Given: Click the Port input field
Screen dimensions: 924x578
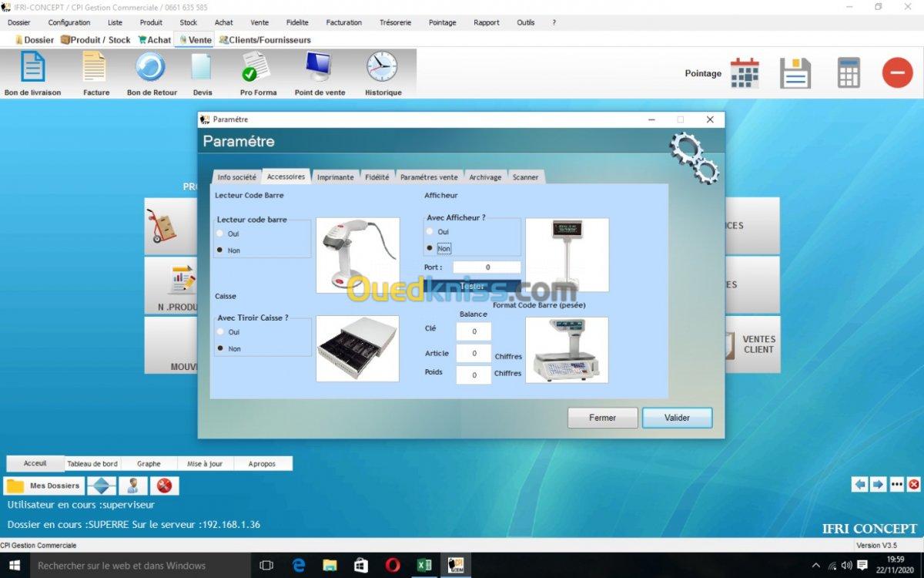Looking at the screenshot, I should [487, 267].
